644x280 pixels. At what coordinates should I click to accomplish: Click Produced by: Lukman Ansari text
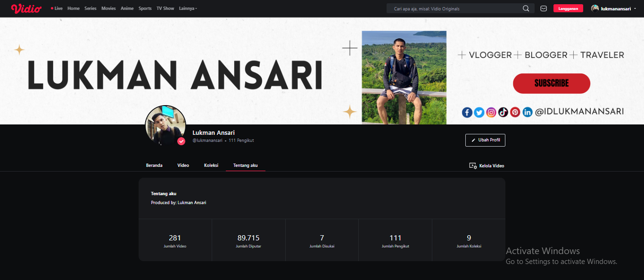(179, 203)
